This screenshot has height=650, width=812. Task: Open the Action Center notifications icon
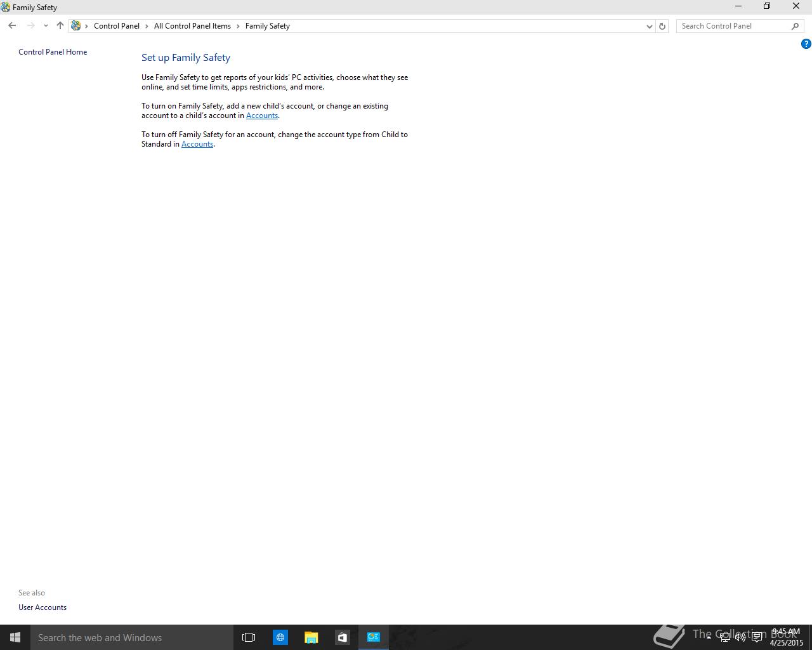pyautogui.click(x=757, y=637)
